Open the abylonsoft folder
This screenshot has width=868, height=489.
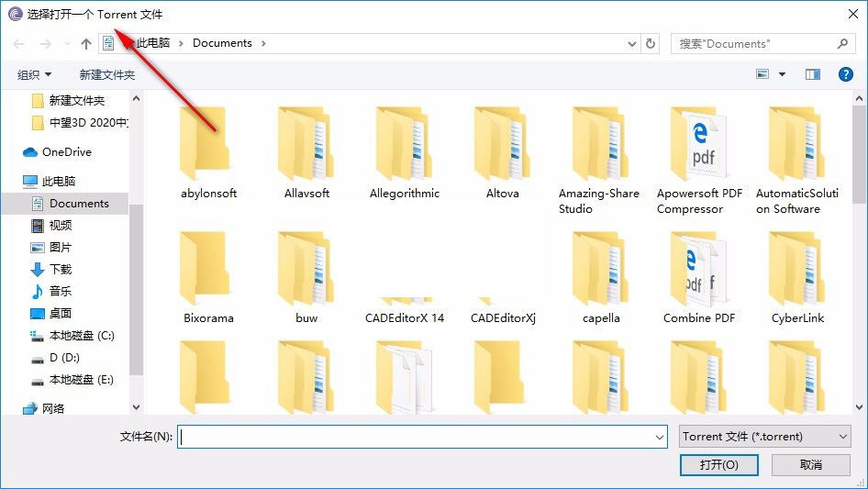coord(208,152)
